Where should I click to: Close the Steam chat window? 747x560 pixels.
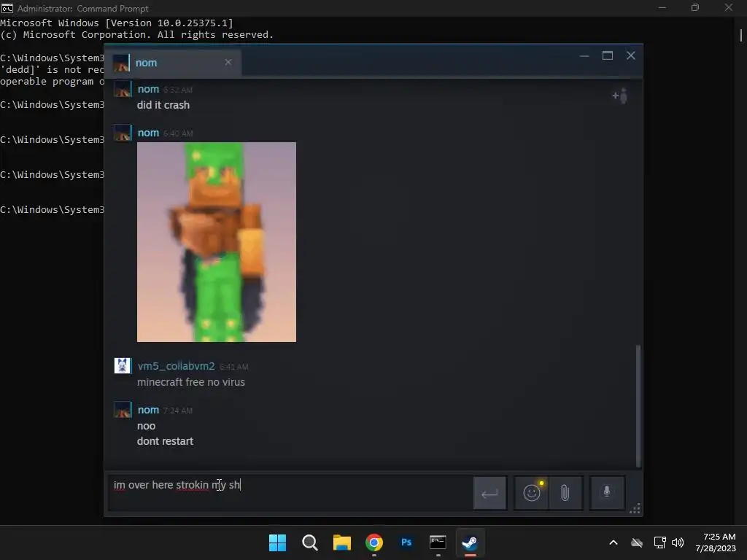(x=631, y=55)
